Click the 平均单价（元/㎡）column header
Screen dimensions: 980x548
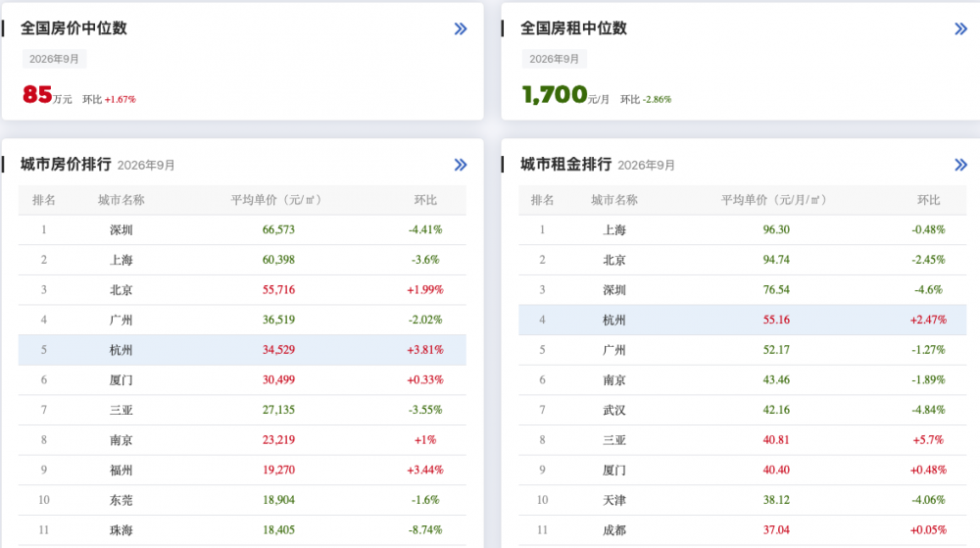(278, 200)
